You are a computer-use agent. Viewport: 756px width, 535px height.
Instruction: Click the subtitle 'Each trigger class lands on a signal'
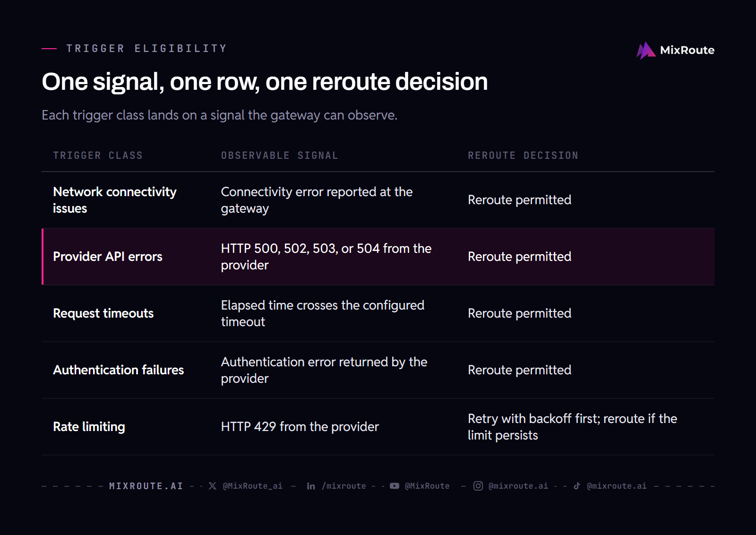point(220,115)
